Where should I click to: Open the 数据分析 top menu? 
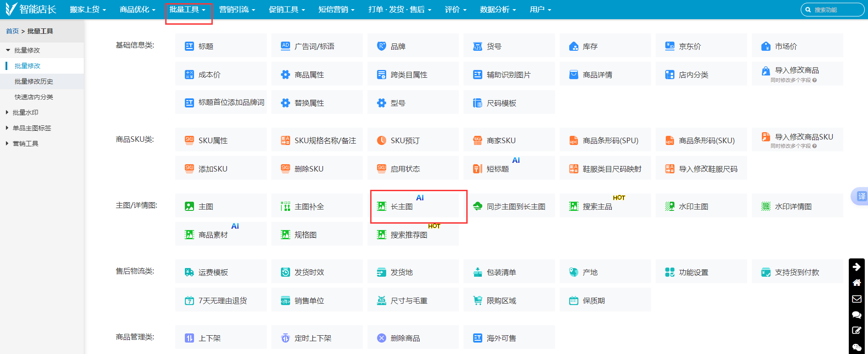pyautogui.click(x=498, y=10)
